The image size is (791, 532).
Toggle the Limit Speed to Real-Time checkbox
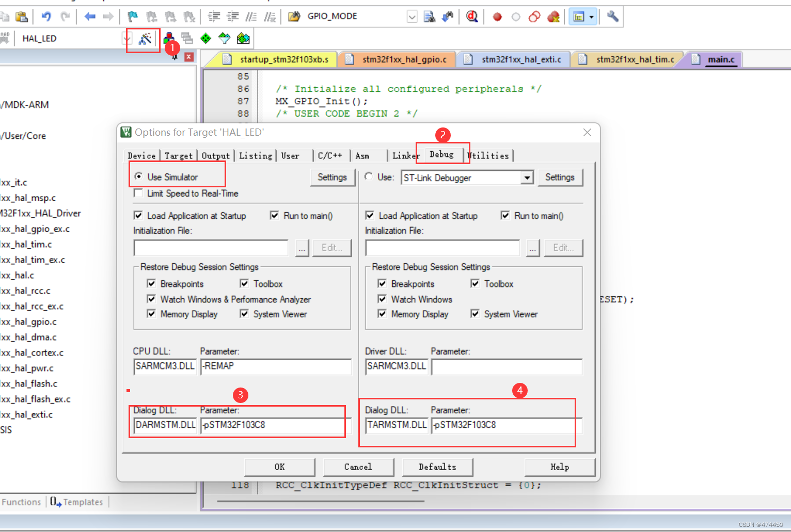[x=138, y=193]
